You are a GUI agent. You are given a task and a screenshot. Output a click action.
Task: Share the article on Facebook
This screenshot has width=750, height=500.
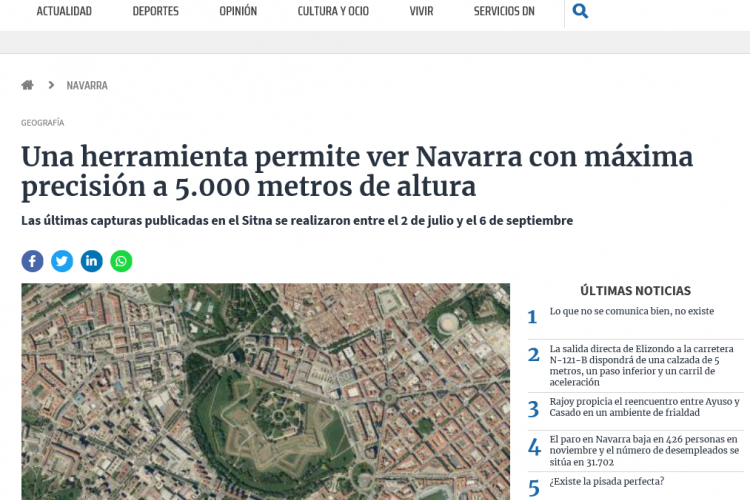click(x=32, y=261)
